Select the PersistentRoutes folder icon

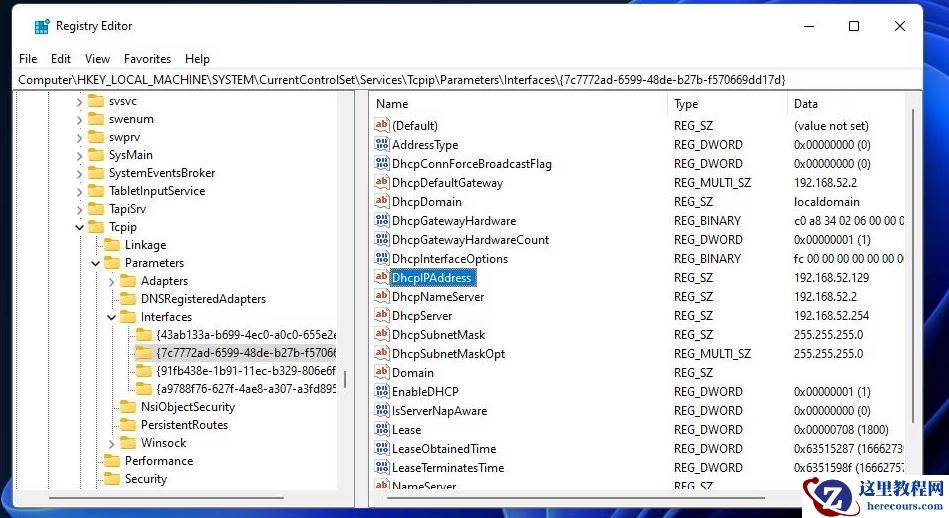coord(128,425)
